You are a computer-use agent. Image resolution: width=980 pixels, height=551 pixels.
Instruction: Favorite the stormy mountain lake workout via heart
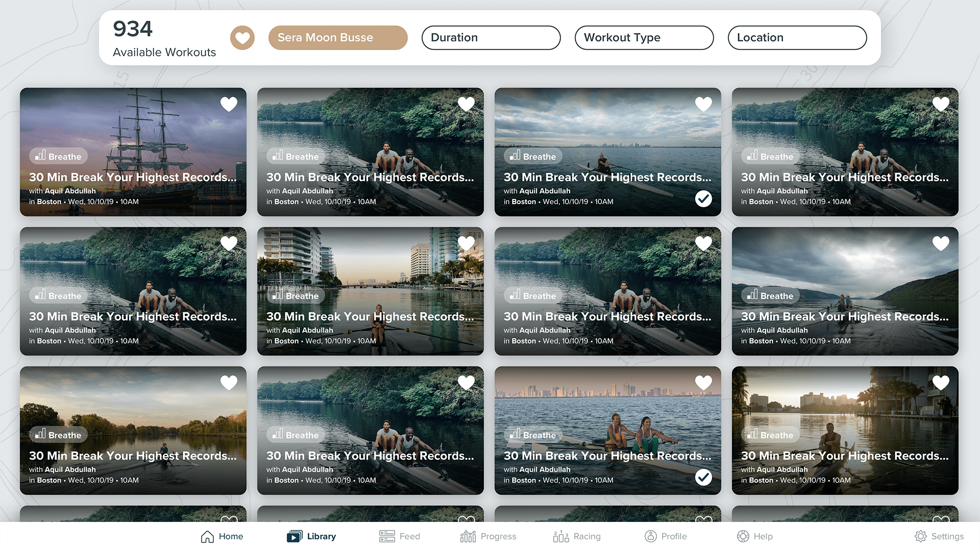click(941, 243)
